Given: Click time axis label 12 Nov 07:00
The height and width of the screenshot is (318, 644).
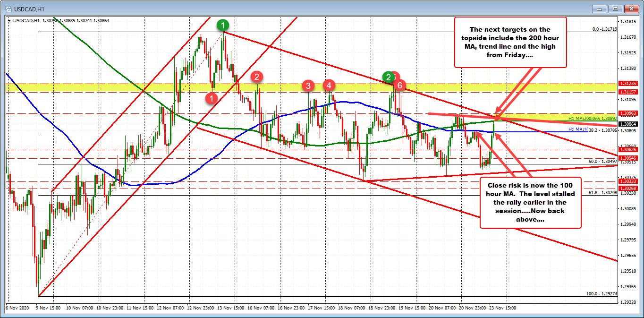Looking at the screenshot, I should pos(171,307).
